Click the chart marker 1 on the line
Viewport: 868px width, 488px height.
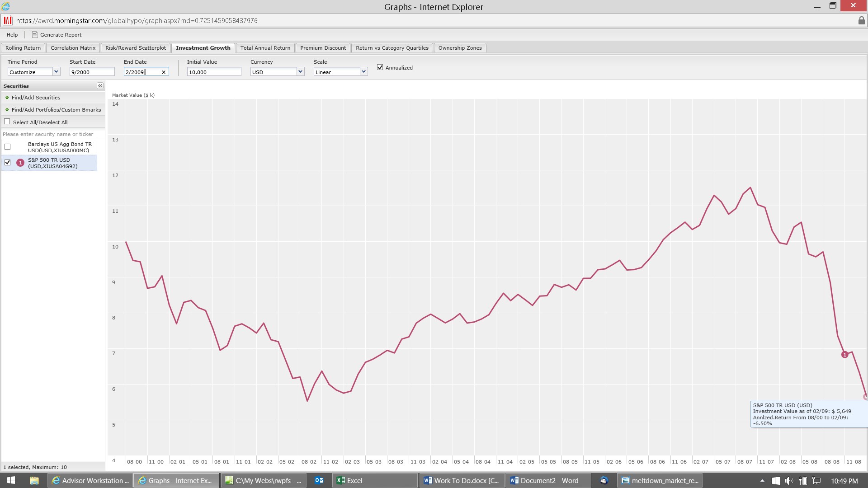[x=844, y=355]
